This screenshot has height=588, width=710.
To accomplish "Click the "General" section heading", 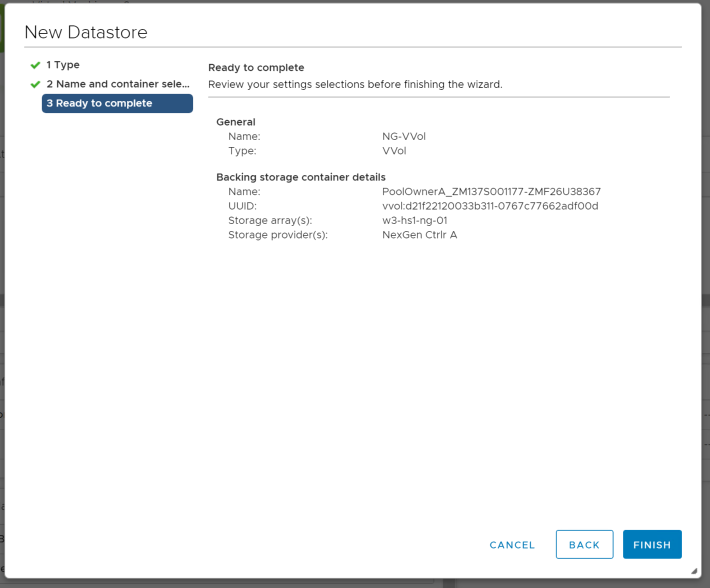I will pyautogui.click(x=236, y=122).
